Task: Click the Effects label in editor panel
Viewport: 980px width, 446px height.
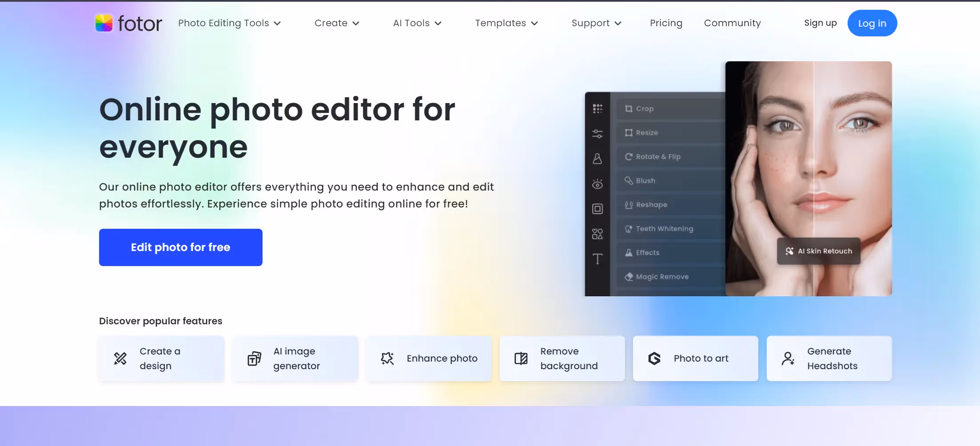Action: click(x=647, y=253)
